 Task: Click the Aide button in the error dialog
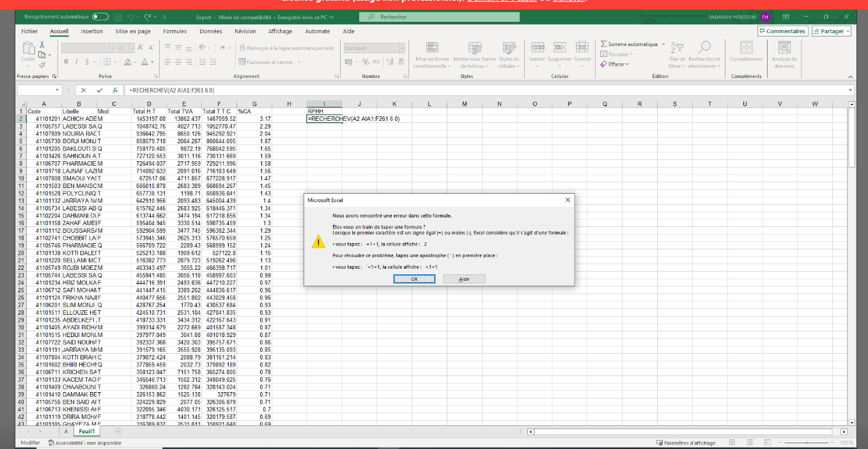click(x=464, y=279)
